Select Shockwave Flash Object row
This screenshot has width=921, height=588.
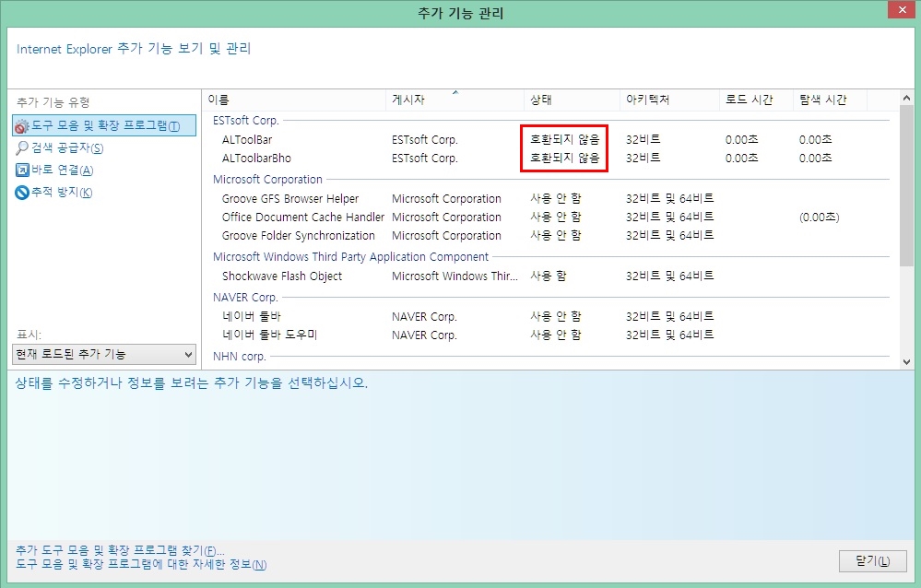point(549,276)
